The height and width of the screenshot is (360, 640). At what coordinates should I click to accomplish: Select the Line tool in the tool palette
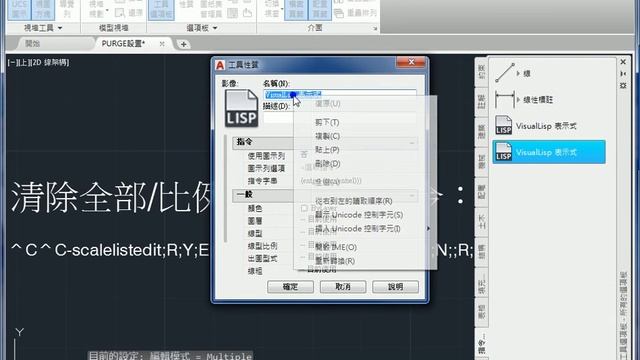click(x=505, y=73)
